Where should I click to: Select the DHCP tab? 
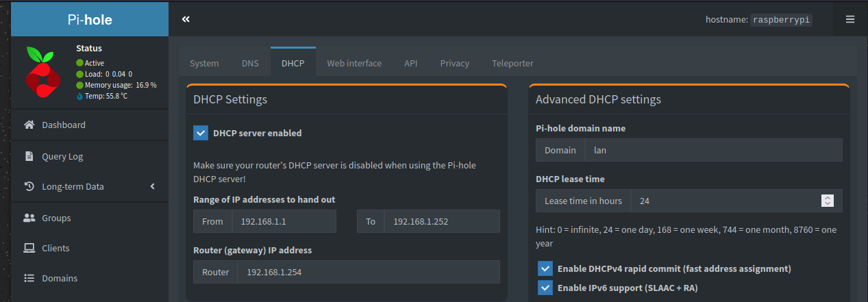coord(293,62)
